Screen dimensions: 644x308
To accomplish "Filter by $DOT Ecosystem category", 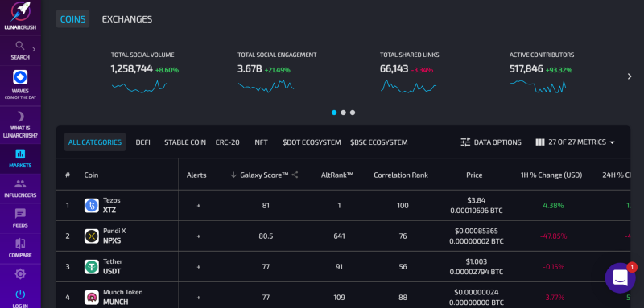I will tap(312, 142).
